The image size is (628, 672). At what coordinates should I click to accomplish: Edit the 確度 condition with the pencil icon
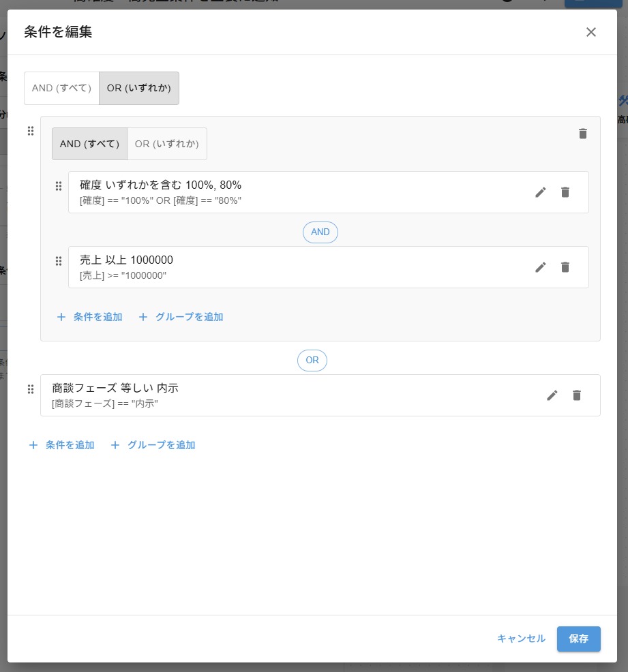coord(541,192)
